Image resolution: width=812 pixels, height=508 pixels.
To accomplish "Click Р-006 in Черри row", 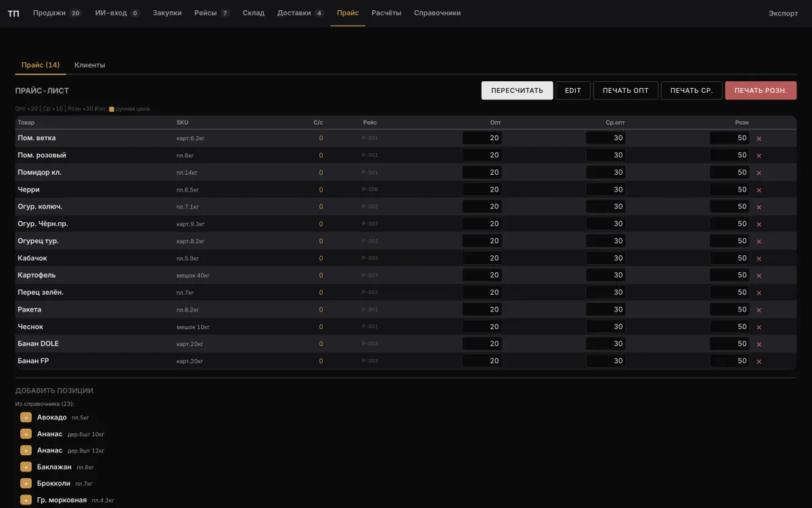I will 370,190.
